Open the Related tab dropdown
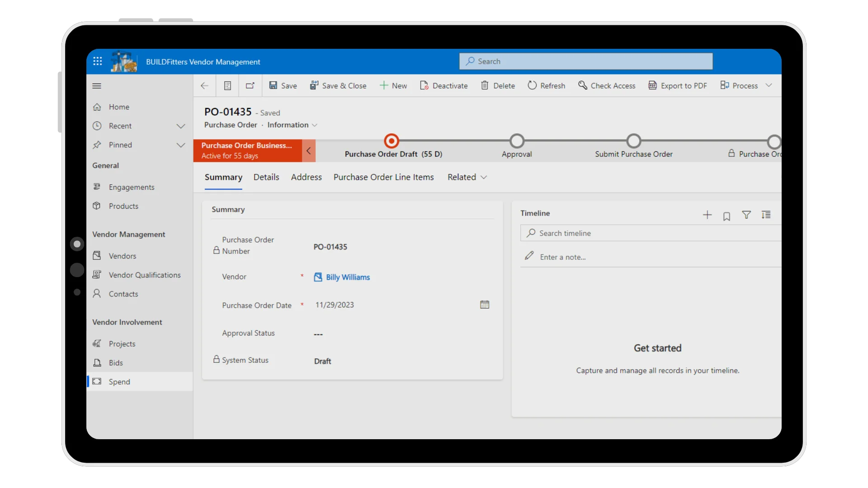The width and height of the screenshot is (868, 488). point(467,177)
